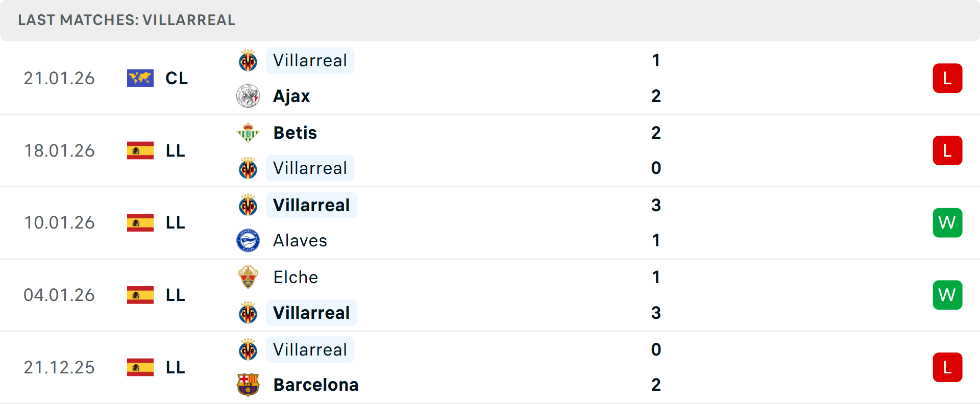Select the Betis team name
Screen dimensions: 980x404
tap(295, 133)
